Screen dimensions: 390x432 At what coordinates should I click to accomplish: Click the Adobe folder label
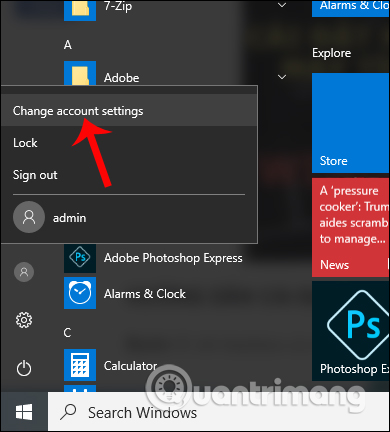122,78
